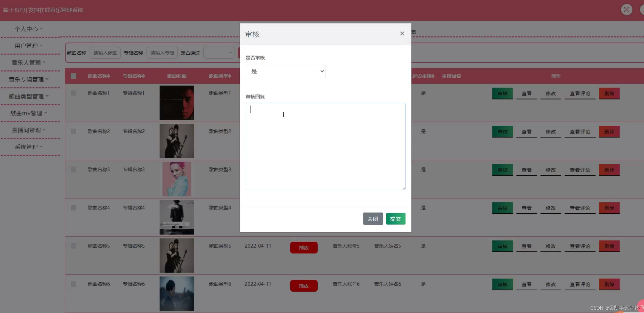
Task: Click 修改 to edit 歌曲名称4
Action: click(x=551, y=208)
